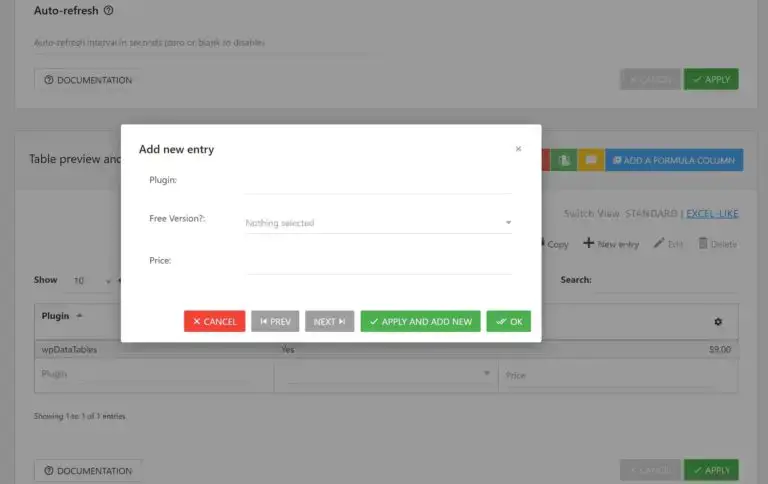768x484 pixels.
Task: Confirm with the green OK button
Action: point(508,321)
